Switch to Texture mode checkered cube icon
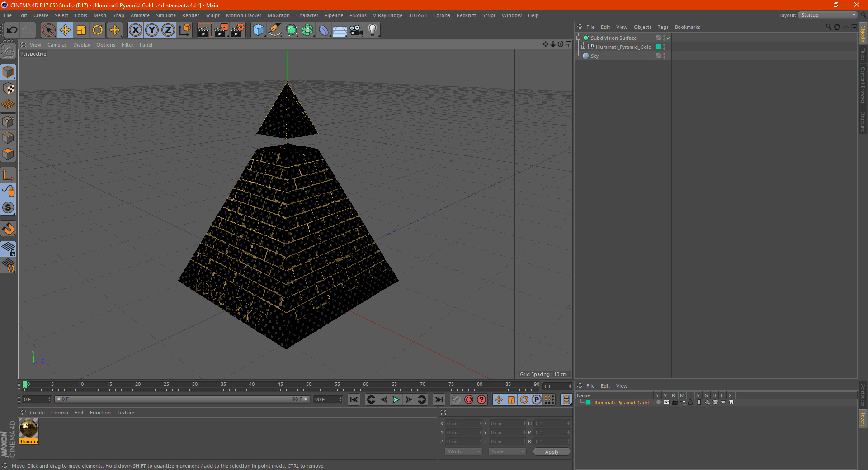868x470 pixels. click(x=8, y=89)
